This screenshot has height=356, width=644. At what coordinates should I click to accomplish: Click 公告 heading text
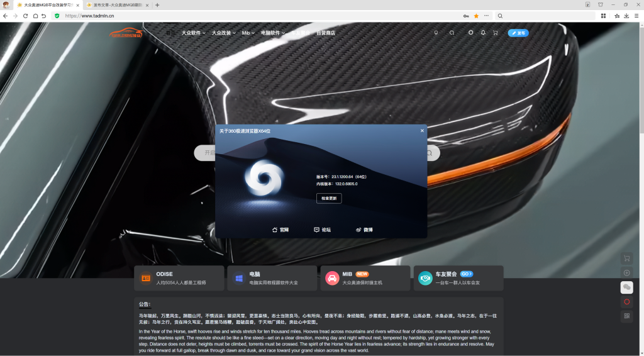(x=145, y=304)
